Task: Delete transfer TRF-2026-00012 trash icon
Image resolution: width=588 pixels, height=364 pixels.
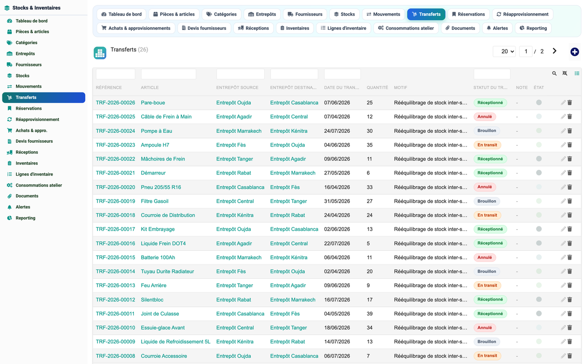Action: pos(570,300)
